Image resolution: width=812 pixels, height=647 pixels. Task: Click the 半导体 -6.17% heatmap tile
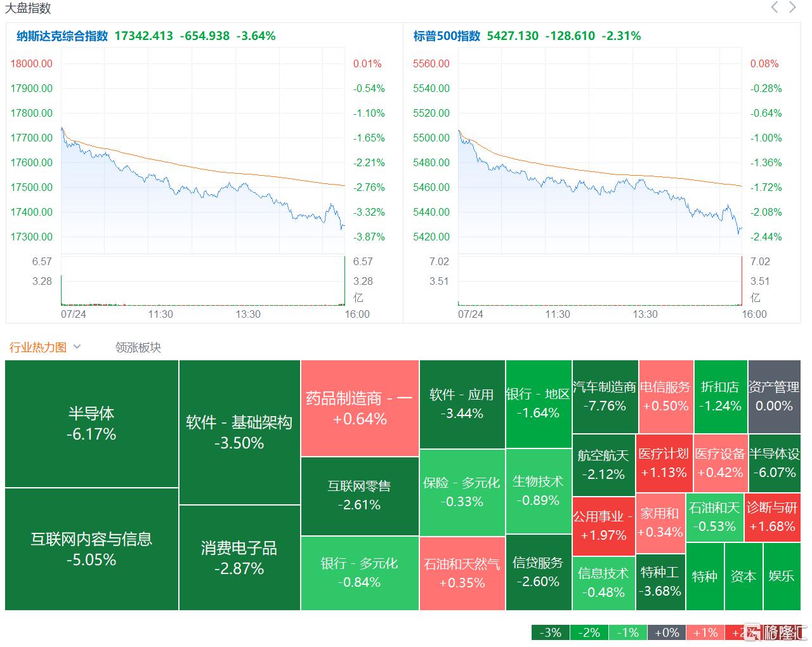(x=91, y=424)
